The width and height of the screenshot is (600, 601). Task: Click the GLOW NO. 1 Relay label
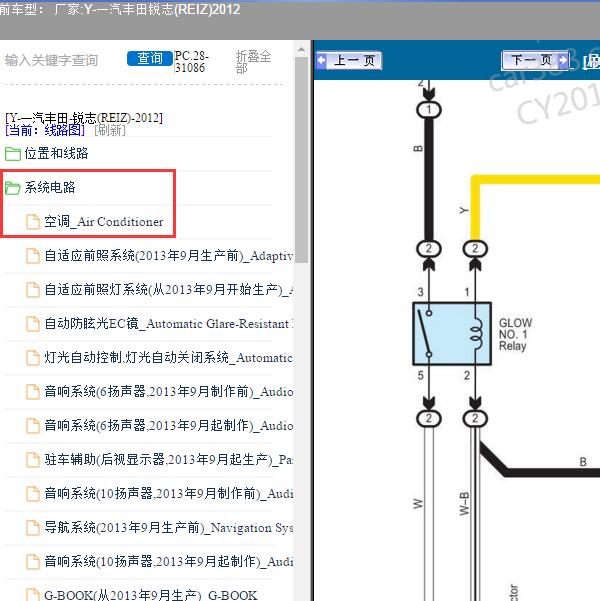pyautogui.click(x=515, y=334)
